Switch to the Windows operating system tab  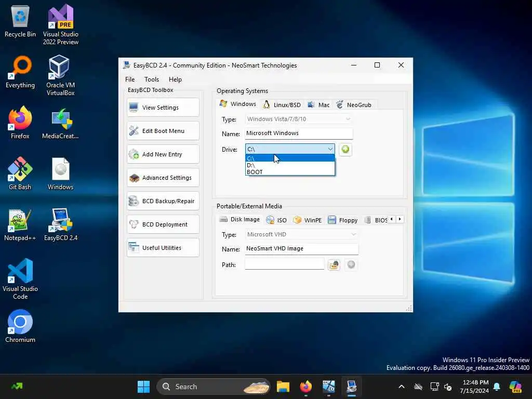238,104
